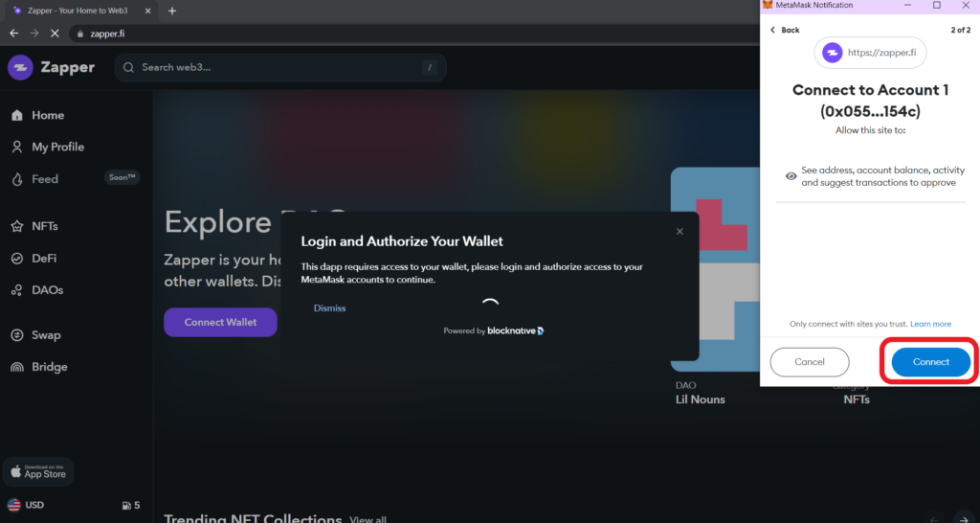Click Cancel in MetaMask popup

pyautogui.click(x=810, y=362)
